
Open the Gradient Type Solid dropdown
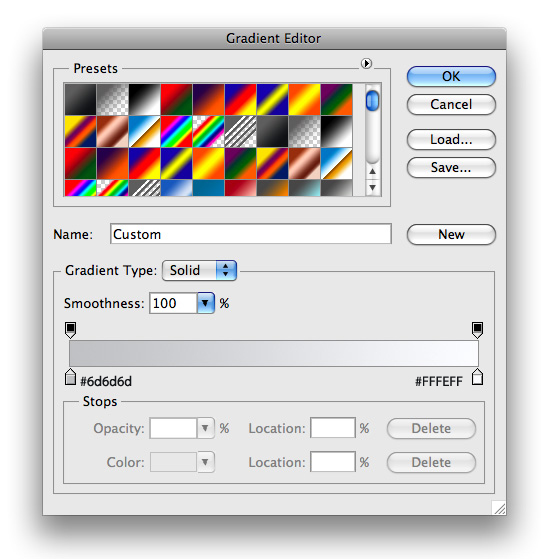(x=199, y=270)
